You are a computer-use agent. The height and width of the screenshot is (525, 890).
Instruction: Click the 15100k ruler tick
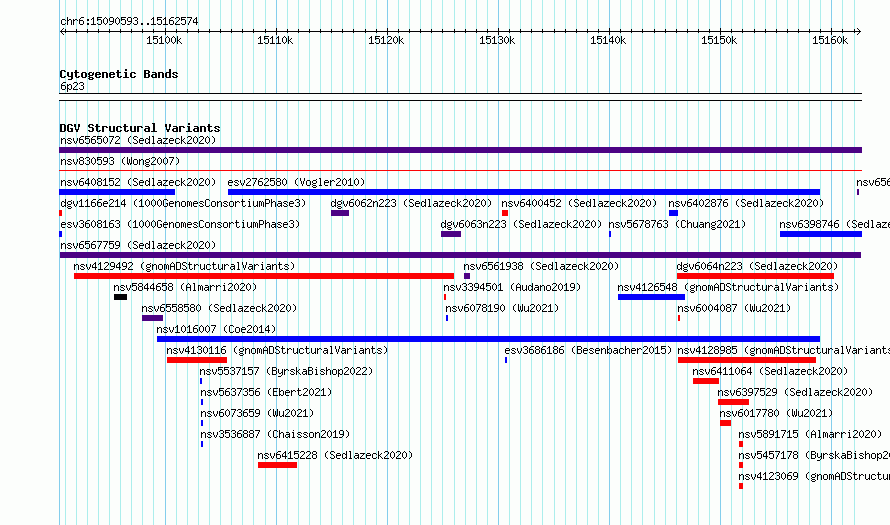(164, 40)
